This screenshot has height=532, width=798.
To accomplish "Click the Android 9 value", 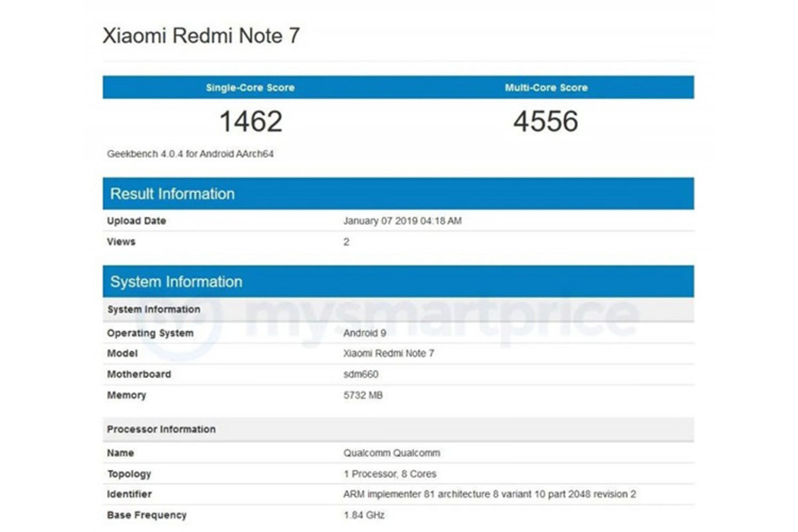I will tap(365, 333).
